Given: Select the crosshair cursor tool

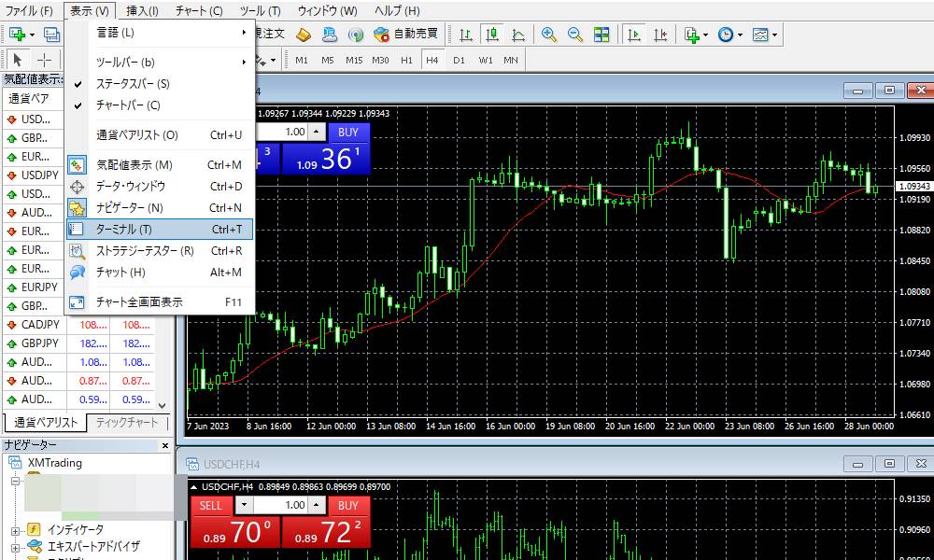Looking at the screenshot, I should tap(44, 60).
